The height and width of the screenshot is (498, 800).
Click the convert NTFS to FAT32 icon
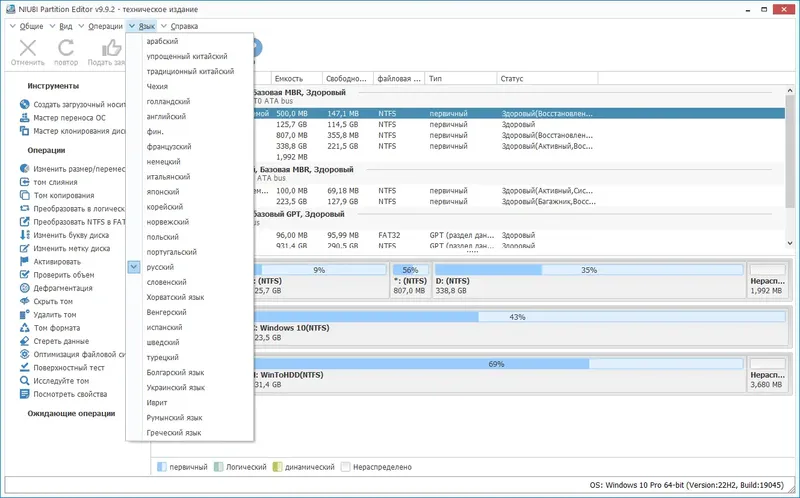24,221
